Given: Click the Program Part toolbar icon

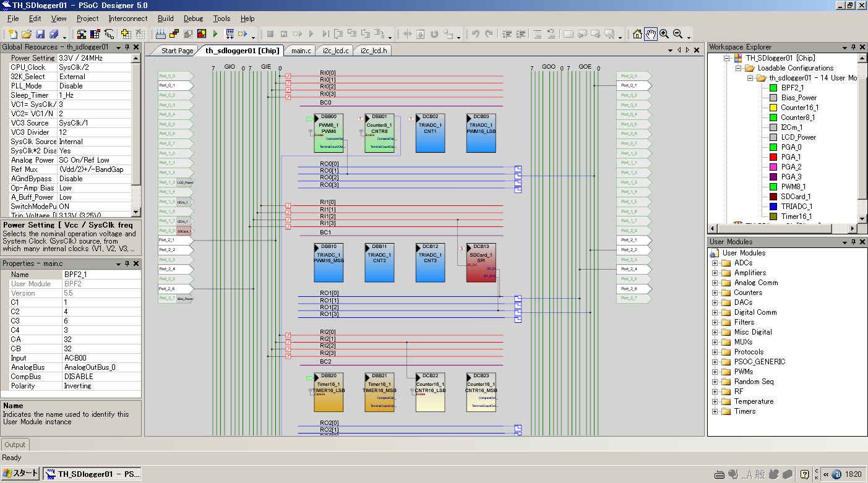Looking at the screenshot, I should pos(230,34).
